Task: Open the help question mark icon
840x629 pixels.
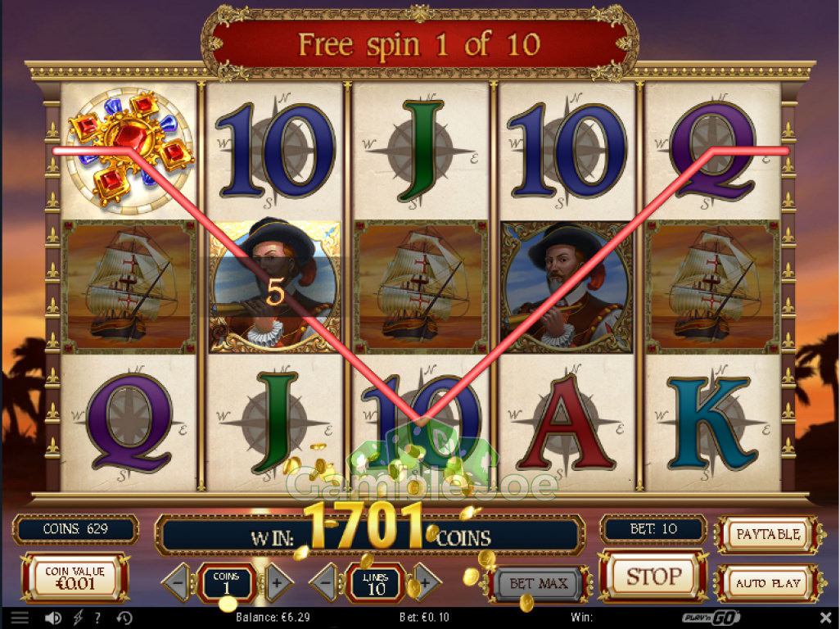Action: tap(97, 618)
